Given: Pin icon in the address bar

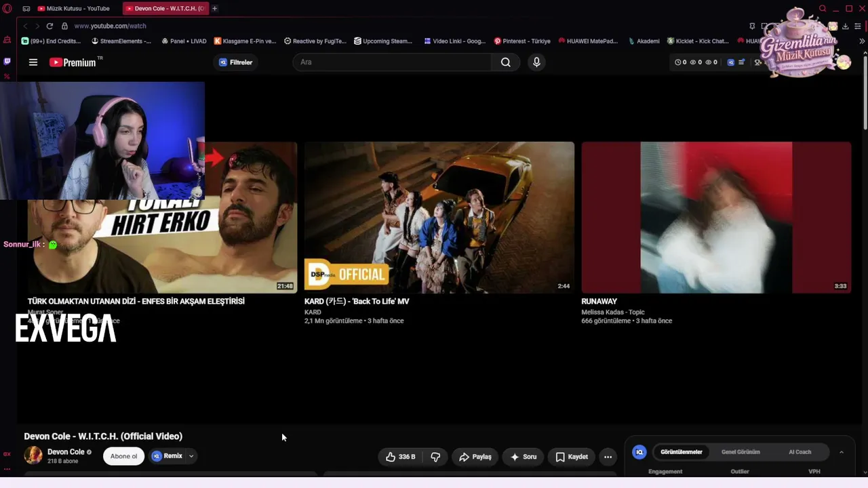Looking at the screenshot, I should (x=752, y=26).
